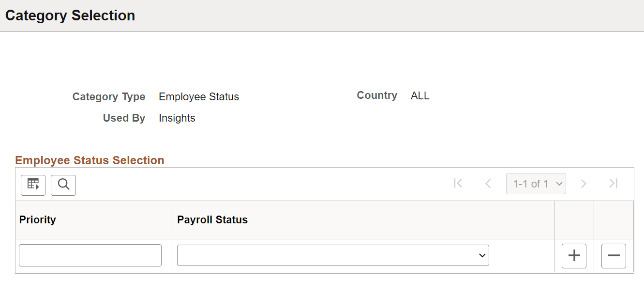This screenshot has height=281, width=644.
Task: Click the next-row chevron icon
Action: pos(584,184)
